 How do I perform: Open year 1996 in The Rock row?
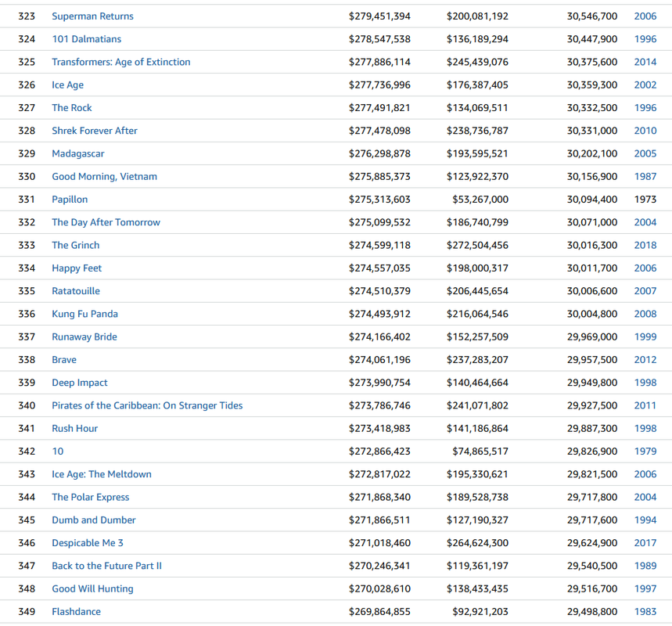pyautogui.click(x=645, y=108)
